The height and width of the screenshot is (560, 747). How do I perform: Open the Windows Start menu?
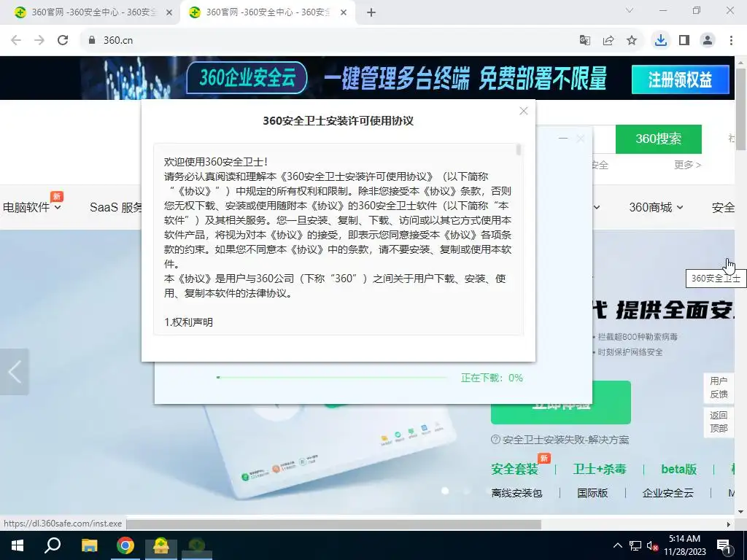coord(18,545)
